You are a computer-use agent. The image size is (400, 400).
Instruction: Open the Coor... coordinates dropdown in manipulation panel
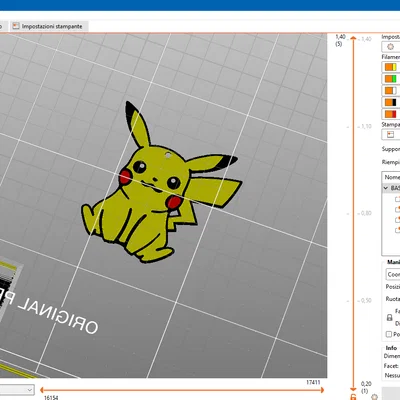point(393,274)
